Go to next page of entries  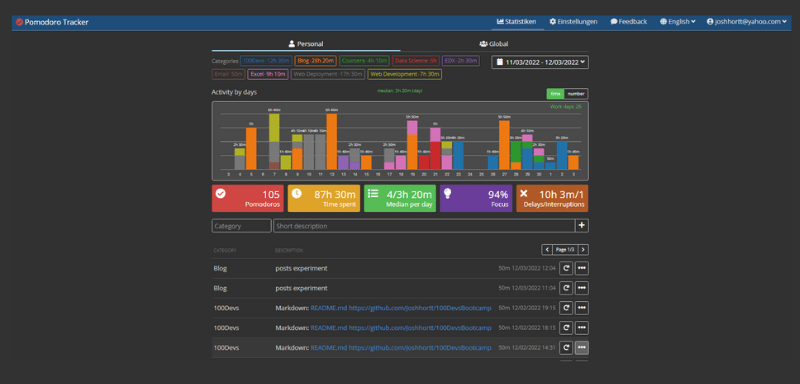tap(583, 249)
